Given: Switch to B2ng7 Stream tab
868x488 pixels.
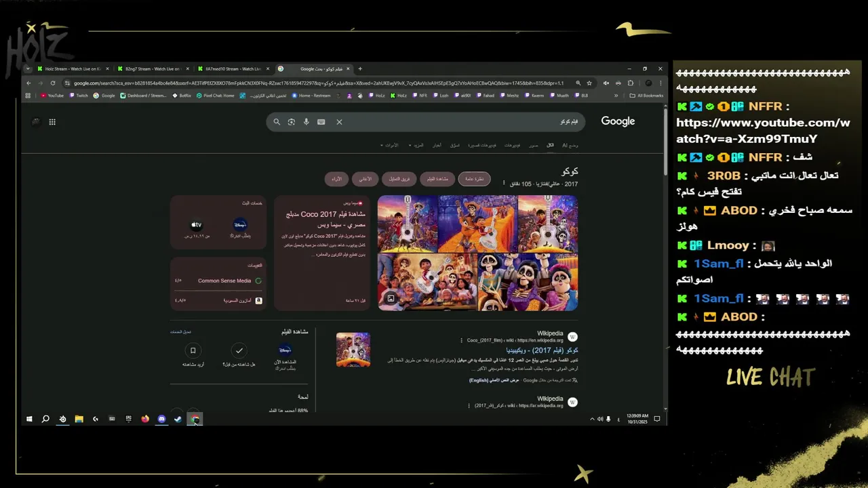Looking at the screenshot, I should [x=153, y=68].
